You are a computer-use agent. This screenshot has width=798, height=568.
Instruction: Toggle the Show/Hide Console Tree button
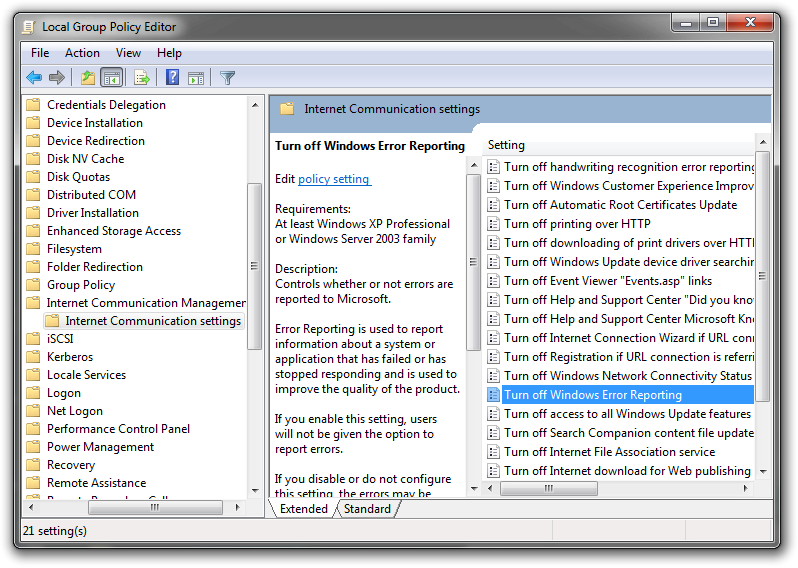point(112,77)
